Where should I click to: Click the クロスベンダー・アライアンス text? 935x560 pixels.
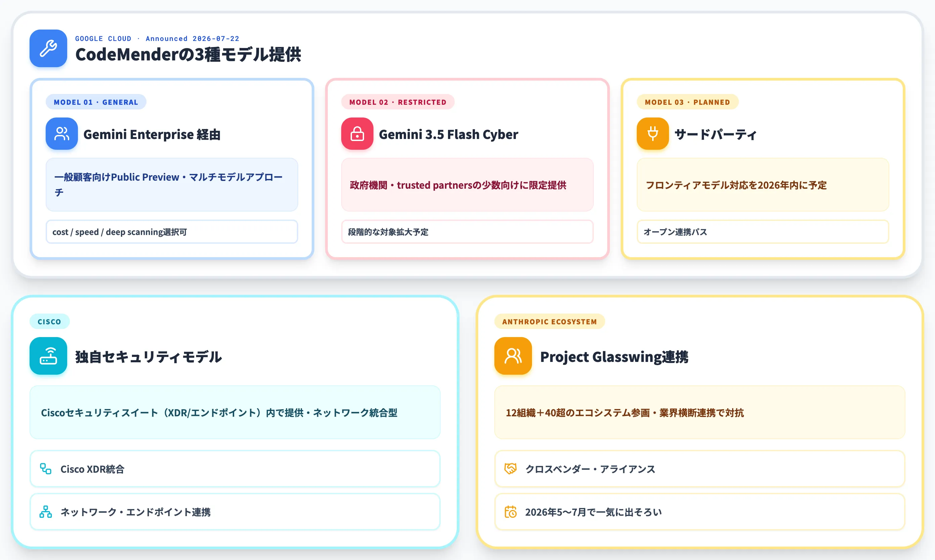click(590, 469)
